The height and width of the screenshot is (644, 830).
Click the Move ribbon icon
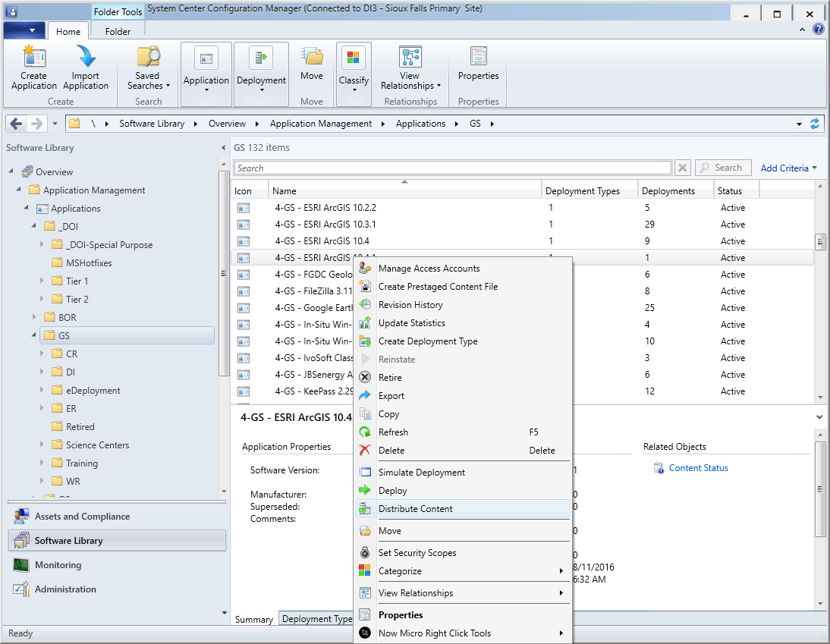tap(312, 57)
